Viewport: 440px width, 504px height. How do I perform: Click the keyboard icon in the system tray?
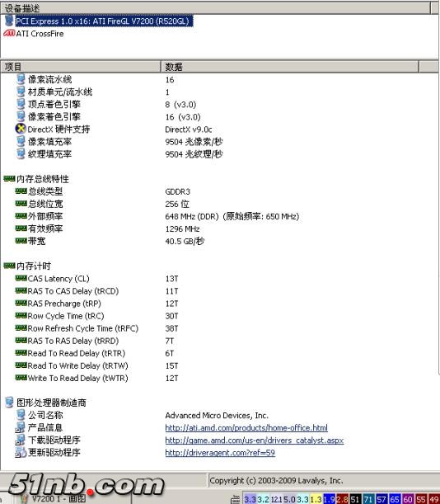coord(236,499)
